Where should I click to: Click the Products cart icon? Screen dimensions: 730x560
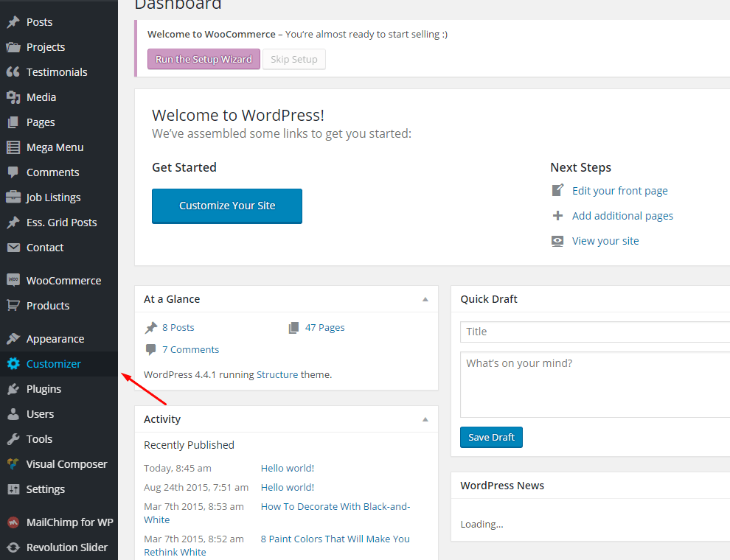[13, 306]
